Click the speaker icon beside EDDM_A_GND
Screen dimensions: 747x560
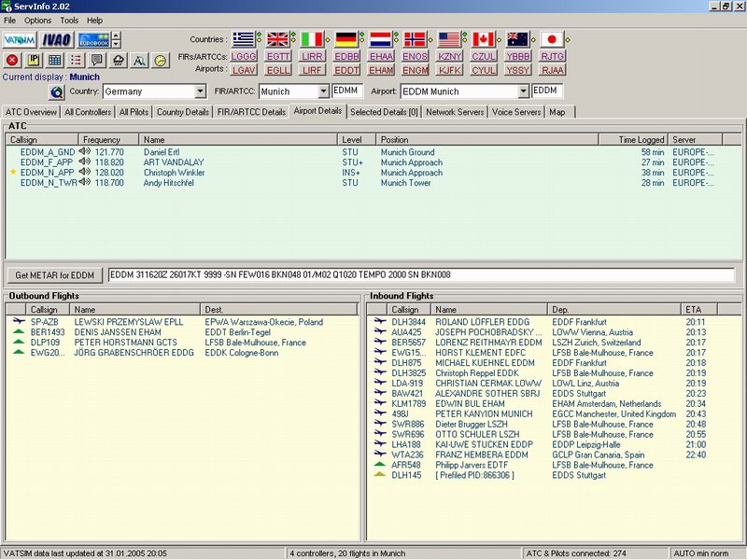[x=85, y=151]
